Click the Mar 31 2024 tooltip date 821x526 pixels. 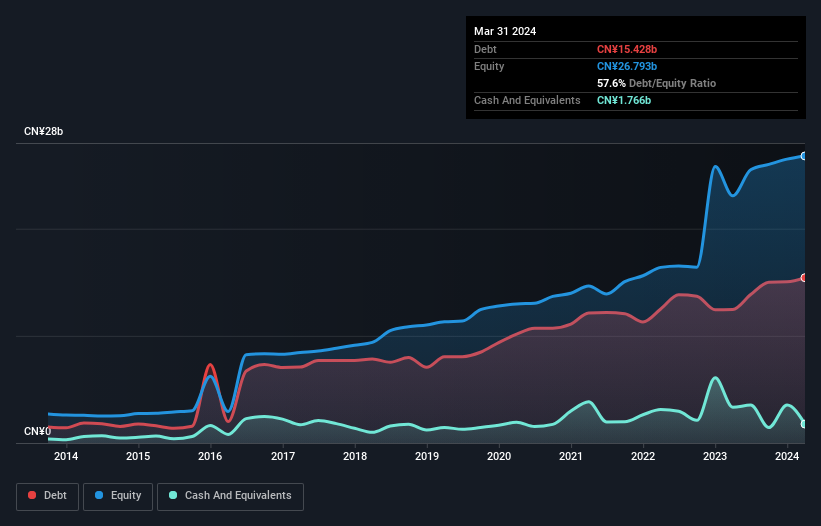(x=505, y=31)
